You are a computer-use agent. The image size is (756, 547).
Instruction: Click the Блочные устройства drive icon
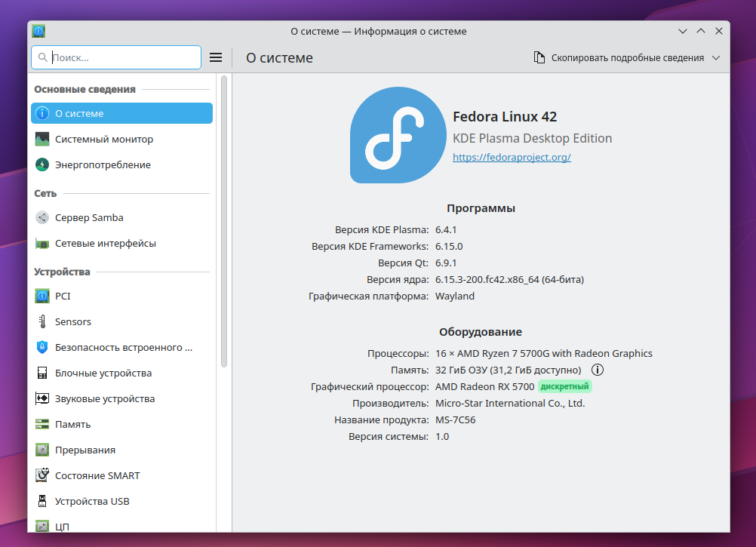coord(42,373)
